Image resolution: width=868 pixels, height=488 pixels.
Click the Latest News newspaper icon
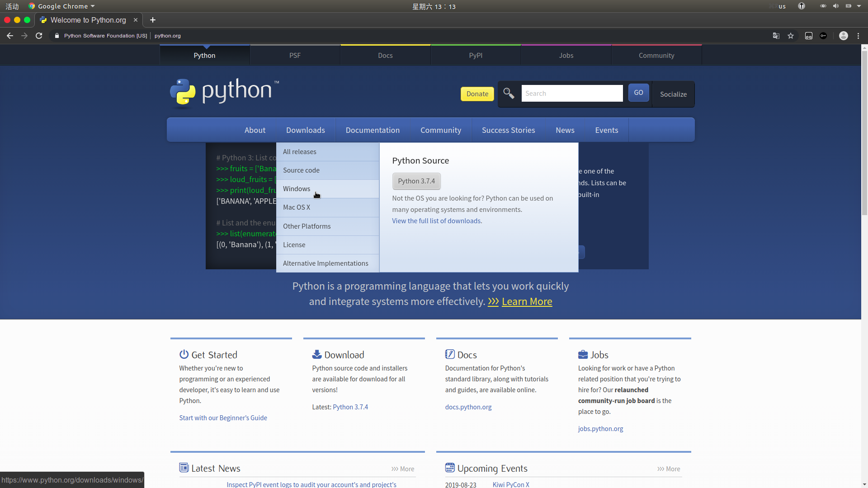[x=184, y=468]
